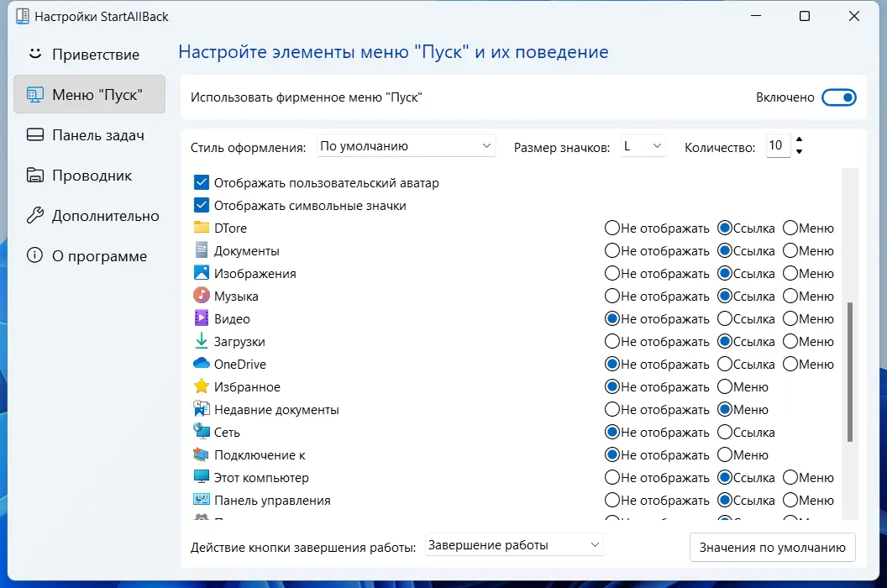Go to the Дополнительно page

pos(89,216)
